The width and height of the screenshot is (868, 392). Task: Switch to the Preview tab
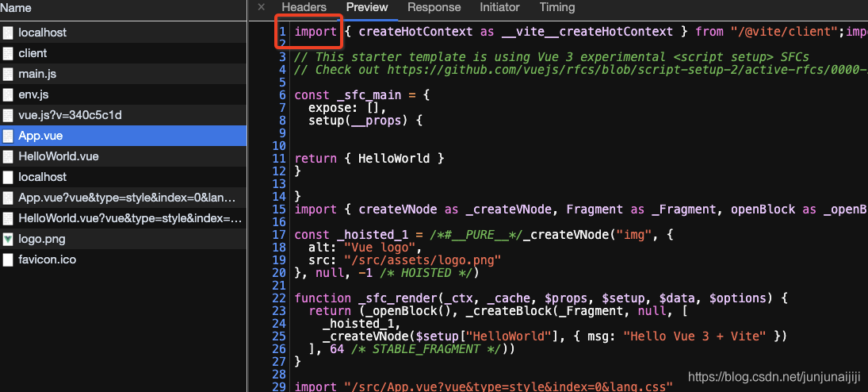(367, 7)
